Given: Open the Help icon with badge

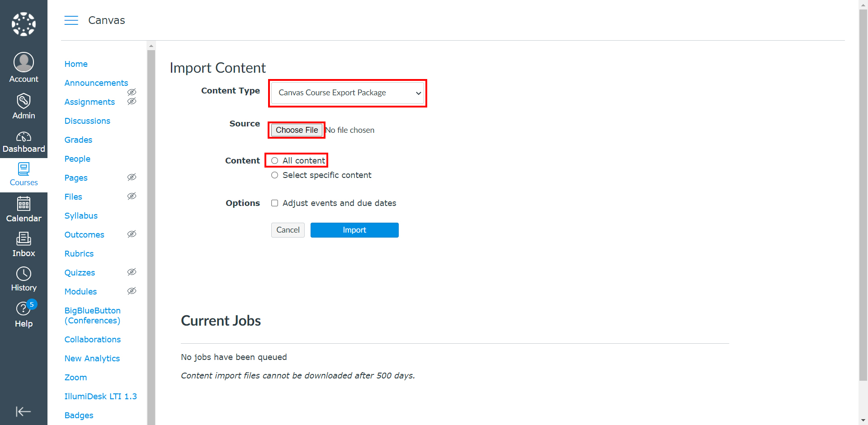Looking at the screenshot, I should coord(24,308).
